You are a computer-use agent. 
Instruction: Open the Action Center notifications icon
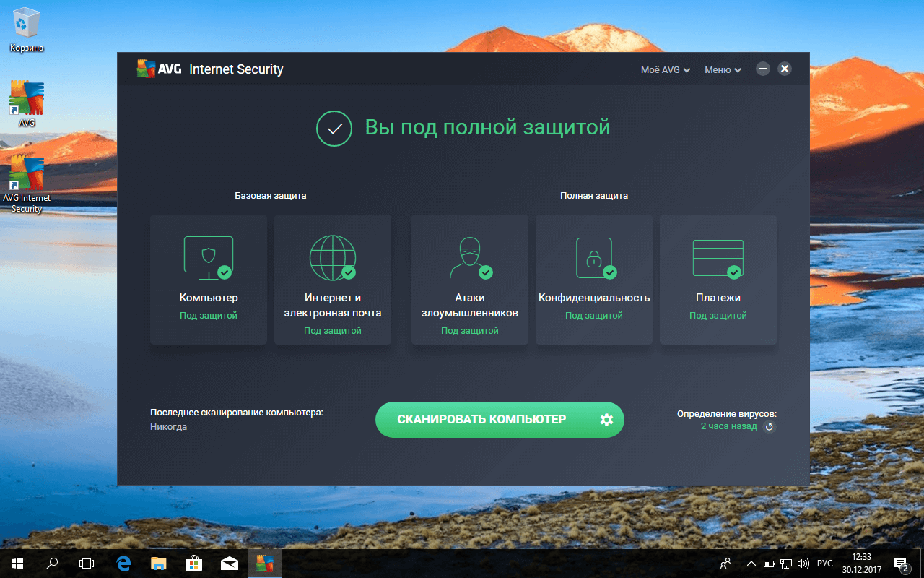901,564
